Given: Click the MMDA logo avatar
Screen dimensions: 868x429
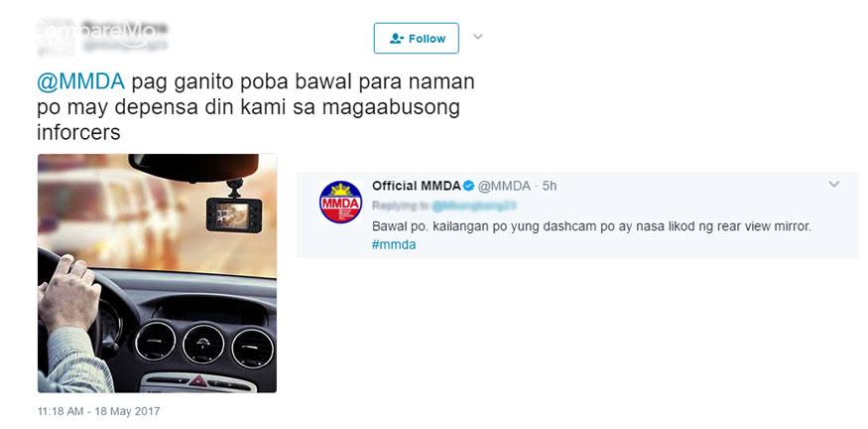Looking at the screenshot, I should pyautogui.click(x=340, y=202).
